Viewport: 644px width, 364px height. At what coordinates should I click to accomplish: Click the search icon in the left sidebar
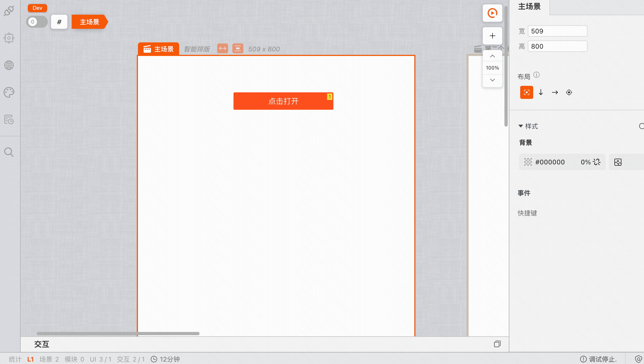click(x=9, y=152)
